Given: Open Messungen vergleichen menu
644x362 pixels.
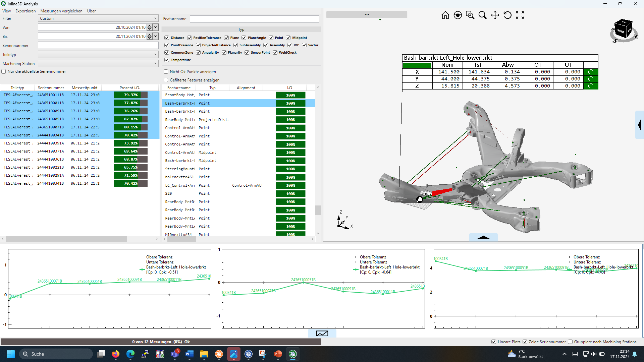Looking at the screenshot, I should (x=61, y=11).
